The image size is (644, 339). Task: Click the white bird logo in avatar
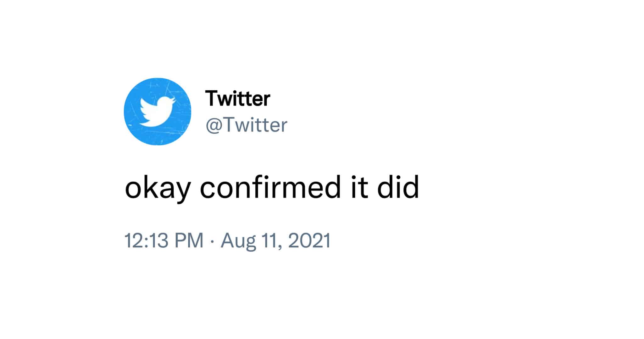pyautogui.click(x=157, y=112)
